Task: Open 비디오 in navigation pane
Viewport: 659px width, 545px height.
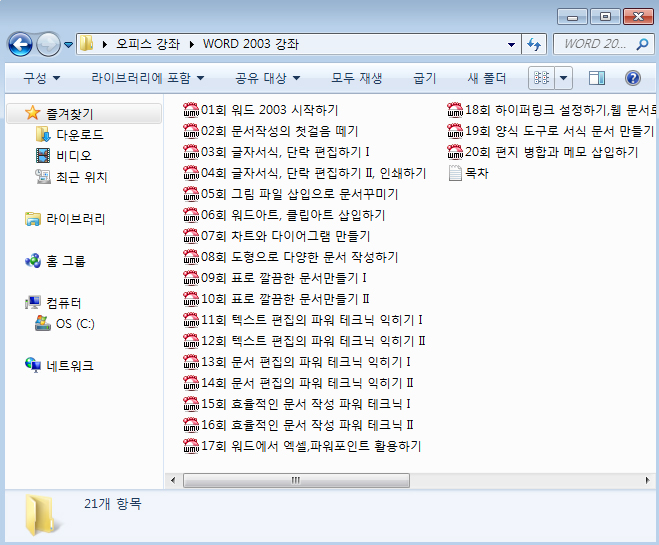Action: 64,155
